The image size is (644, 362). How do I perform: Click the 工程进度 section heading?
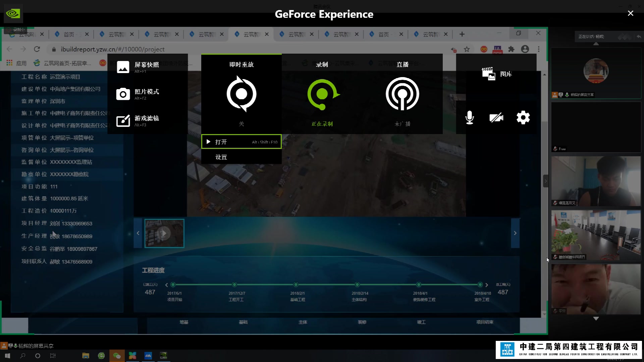tap(153, 270)
